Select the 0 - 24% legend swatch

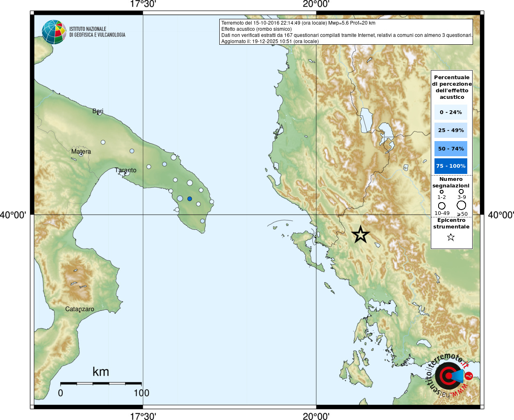tap(450, 112)
